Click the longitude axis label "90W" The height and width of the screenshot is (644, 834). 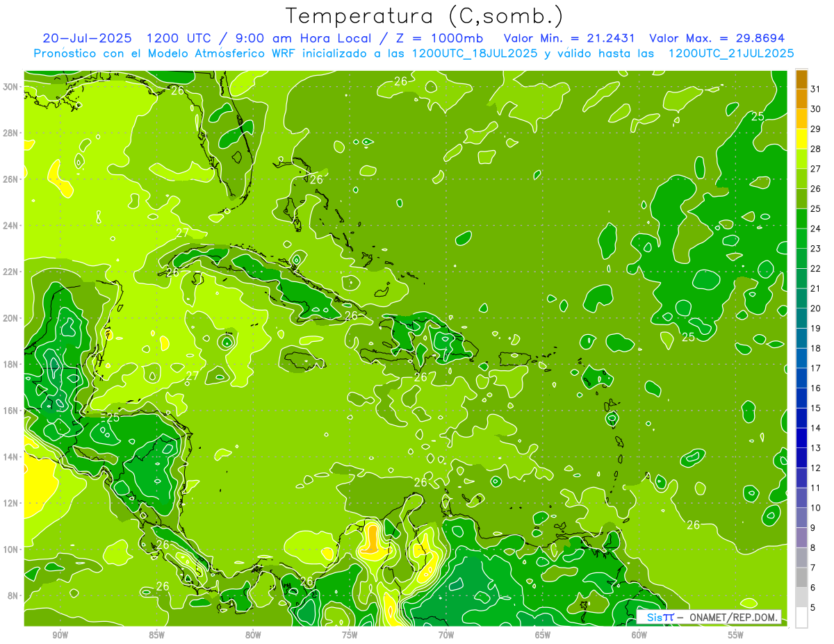(60, 634)
